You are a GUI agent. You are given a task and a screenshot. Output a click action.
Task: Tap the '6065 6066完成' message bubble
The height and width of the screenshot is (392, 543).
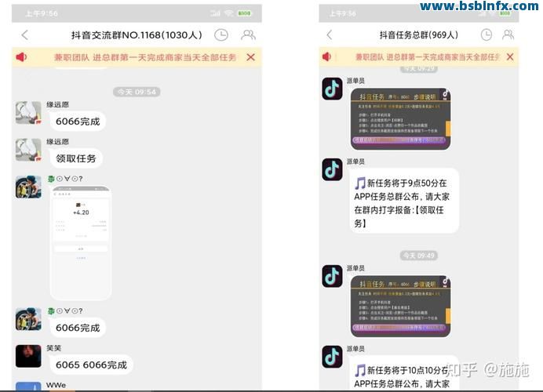tap(90, 365)
